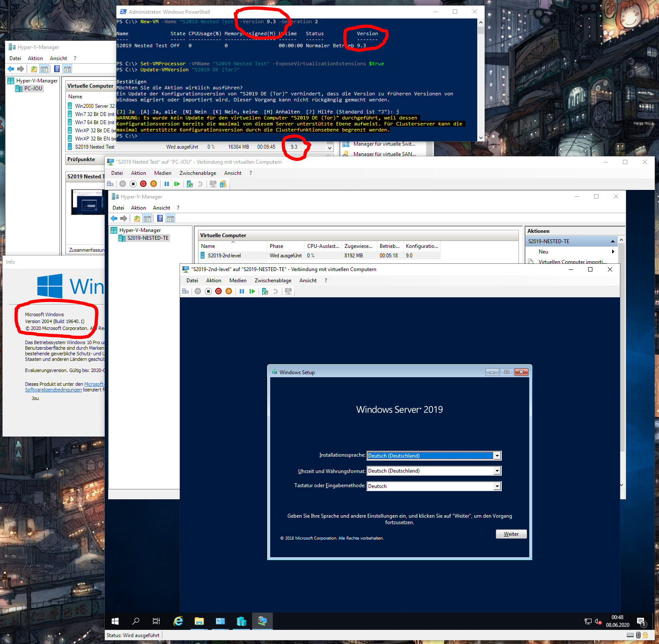This screenshot has height=644, width=659.
Task: Reset S2019-2nd-level via green icon
Action: click(252, 291)
